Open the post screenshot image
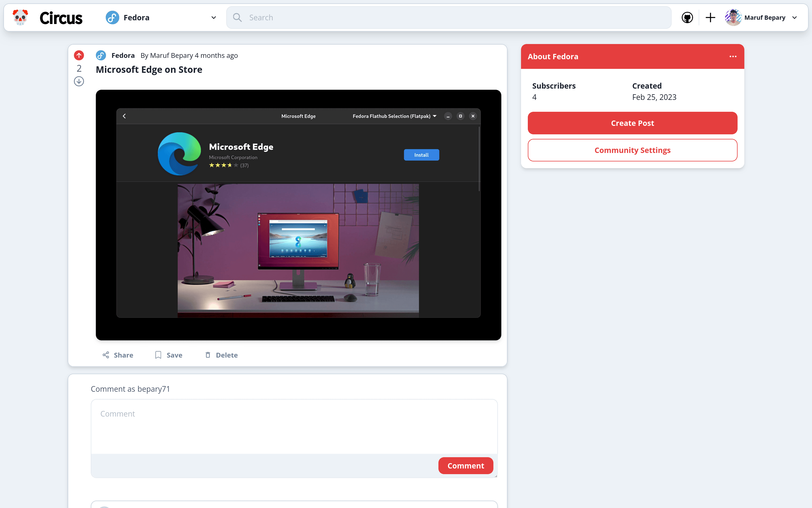812x508 pixels. 298,215
